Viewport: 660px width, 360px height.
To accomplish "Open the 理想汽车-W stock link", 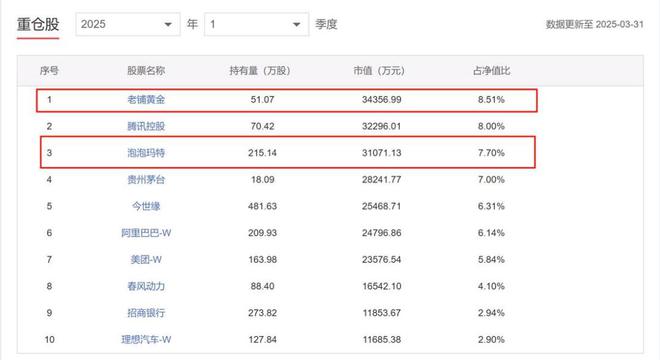I will 146,339.
